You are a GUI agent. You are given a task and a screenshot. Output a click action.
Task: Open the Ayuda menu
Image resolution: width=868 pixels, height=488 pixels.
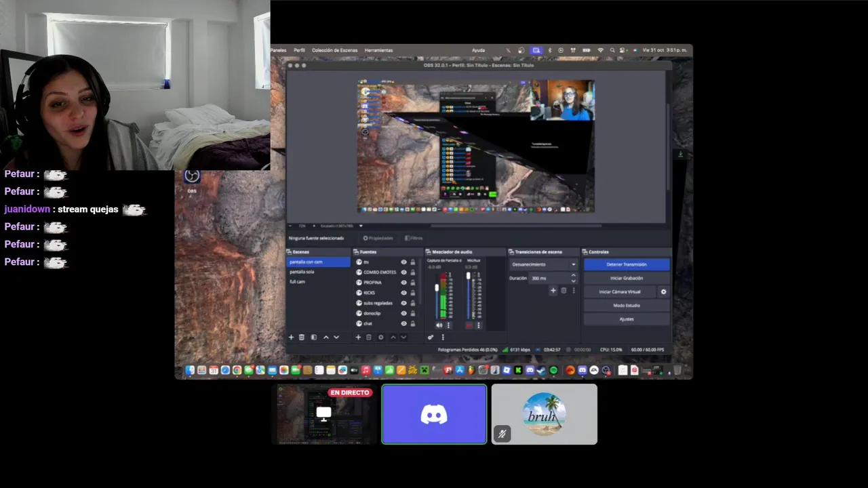(478, 50)
